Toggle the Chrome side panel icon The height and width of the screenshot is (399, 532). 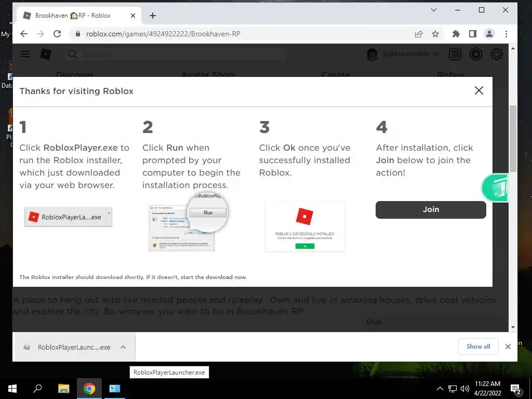(x=473, y=34)
